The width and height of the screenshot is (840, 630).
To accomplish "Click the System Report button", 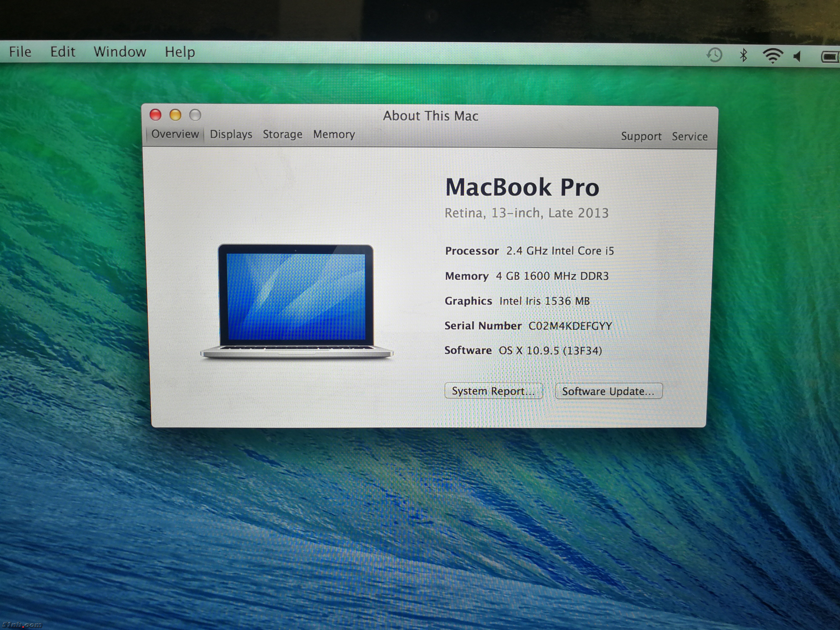I will tap(493, 391).
